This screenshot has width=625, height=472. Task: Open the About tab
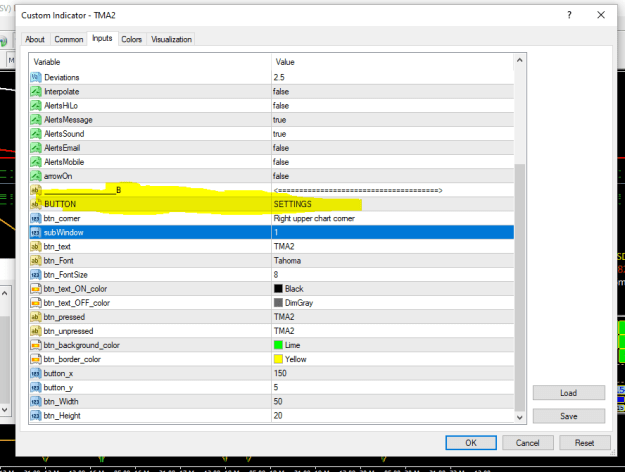[x=35, y=39]
